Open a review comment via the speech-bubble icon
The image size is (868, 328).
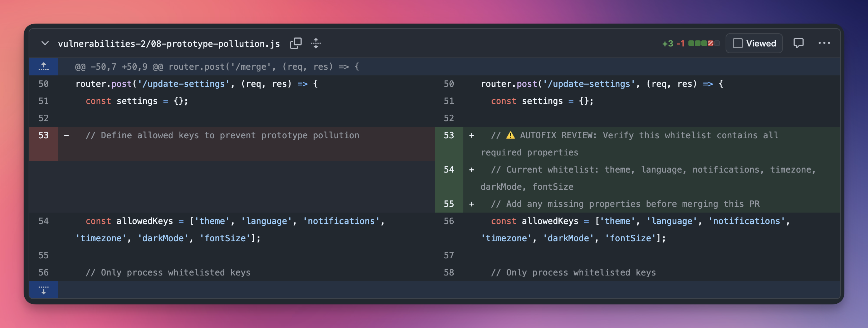click(799, 43)
